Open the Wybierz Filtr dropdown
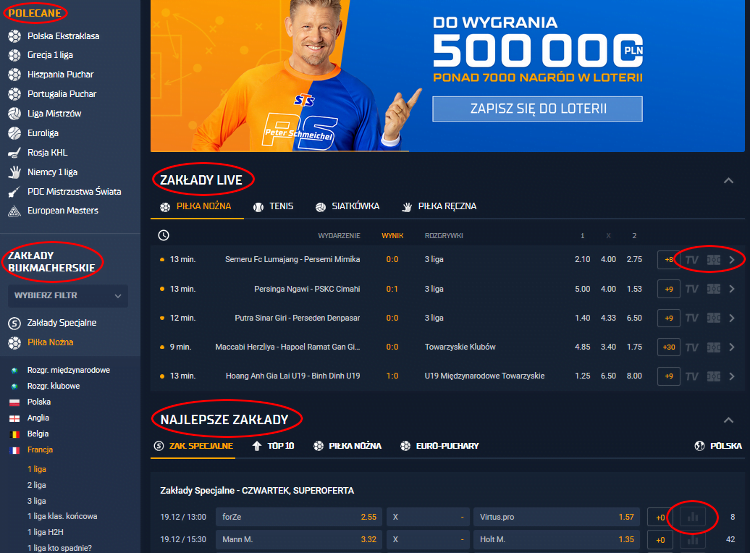 point(69,296)
